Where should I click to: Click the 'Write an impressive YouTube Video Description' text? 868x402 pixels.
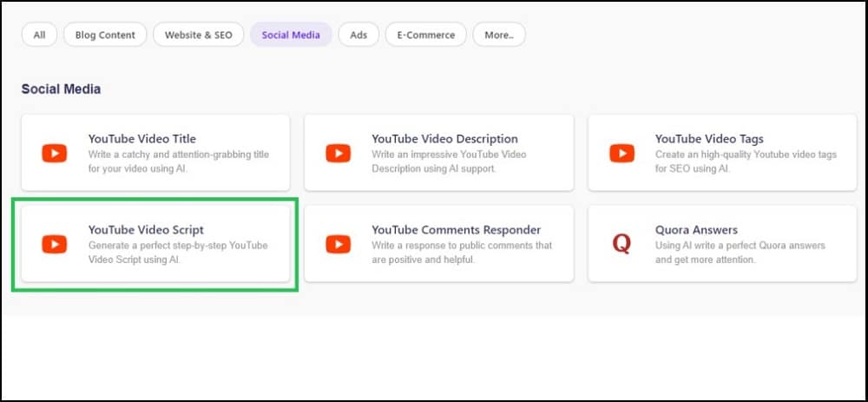[x=449, y=161]
